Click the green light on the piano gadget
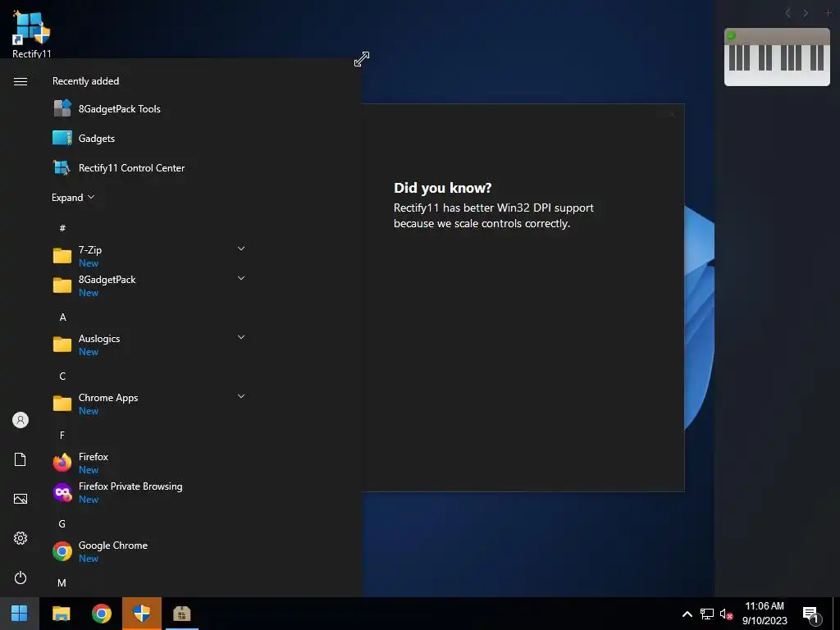840x630 pixels. pos(731,35)
